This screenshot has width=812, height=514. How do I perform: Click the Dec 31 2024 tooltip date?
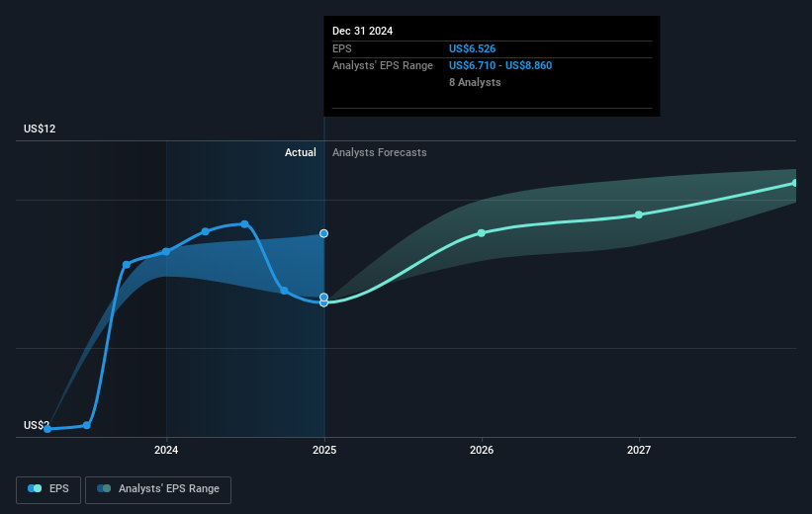coord(362,31)
